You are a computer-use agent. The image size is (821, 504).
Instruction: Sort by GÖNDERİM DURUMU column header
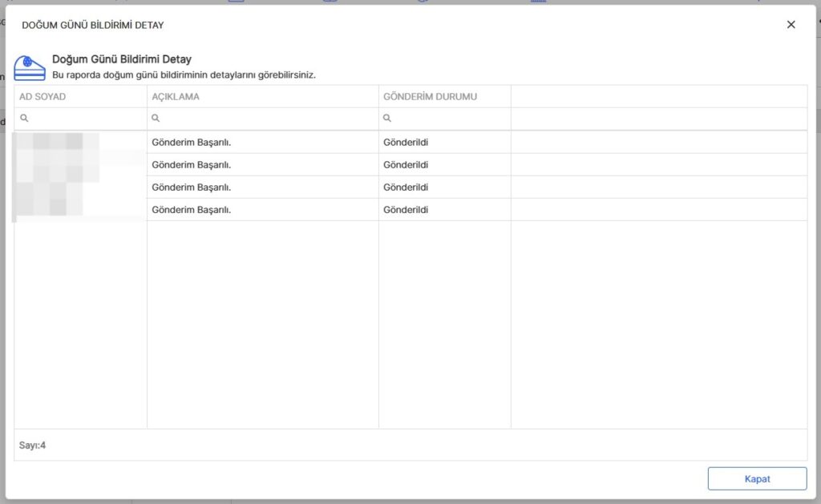430,97
